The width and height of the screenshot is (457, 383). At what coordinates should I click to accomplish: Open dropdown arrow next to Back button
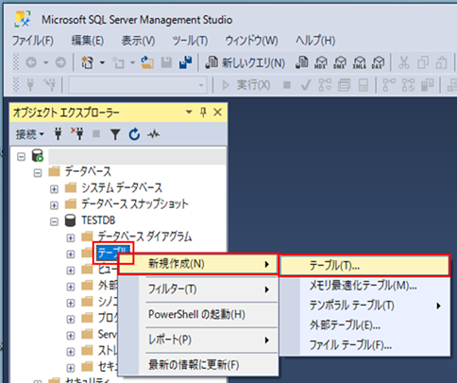coord(46,62)
